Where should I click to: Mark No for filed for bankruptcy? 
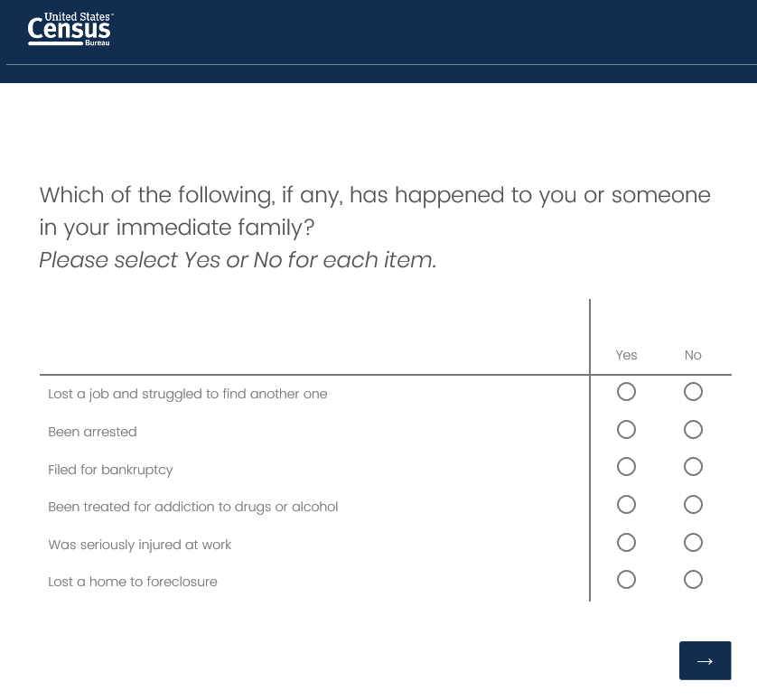coord(693,467)
